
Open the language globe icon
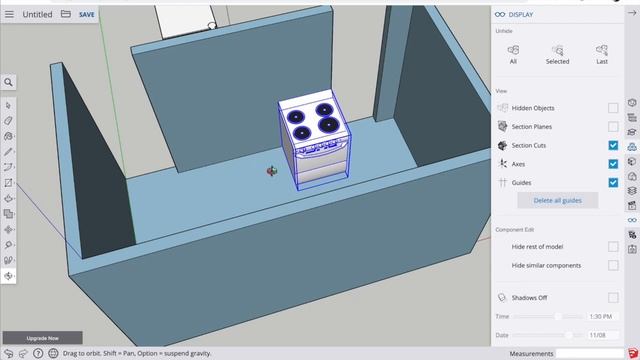[x=53, y=353]
